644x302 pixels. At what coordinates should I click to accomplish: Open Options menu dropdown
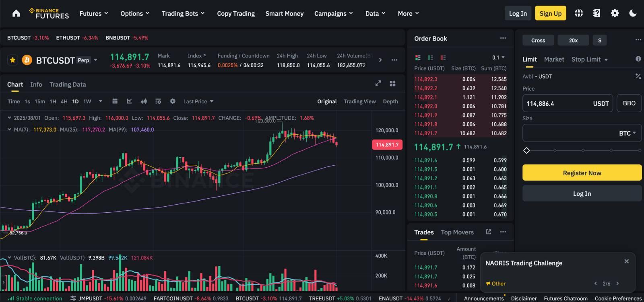(135, 13)
